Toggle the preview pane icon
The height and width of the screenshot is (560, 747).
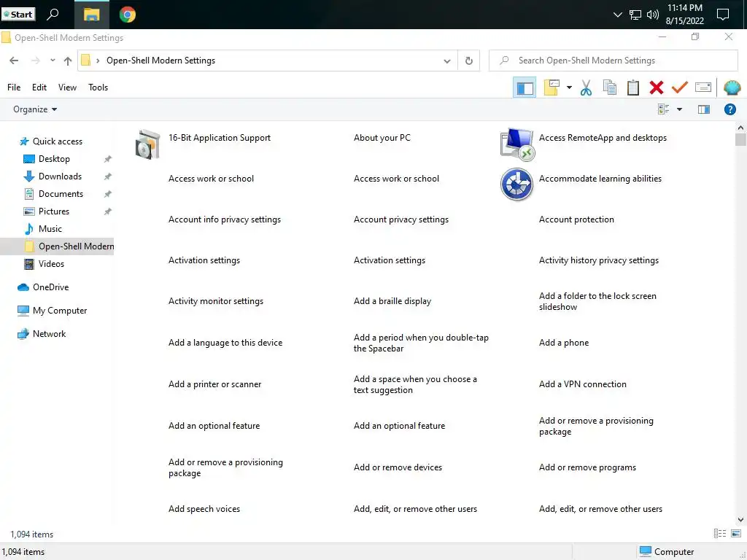tap(704, 109)
